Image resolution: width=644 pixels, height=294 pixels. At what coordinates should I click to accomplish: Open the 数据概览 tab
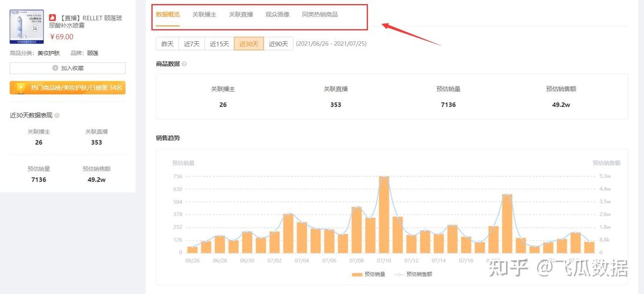tap(167, 14)
